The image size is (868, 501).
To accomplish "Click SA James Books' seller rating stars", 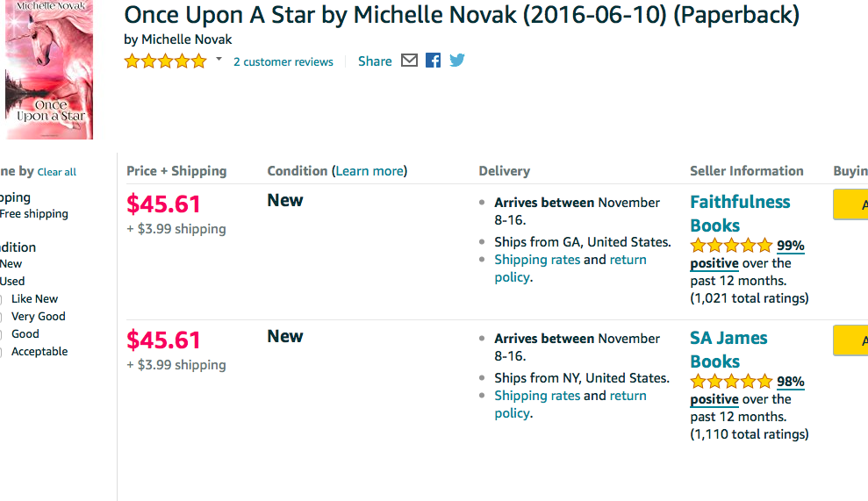I will click(x=731, y=382).
